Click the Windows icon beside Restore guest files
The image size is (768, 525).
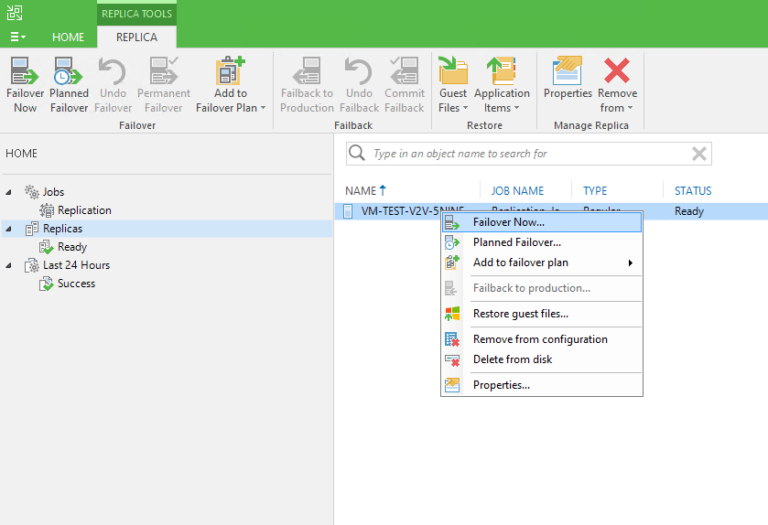[x=452, y=314]
